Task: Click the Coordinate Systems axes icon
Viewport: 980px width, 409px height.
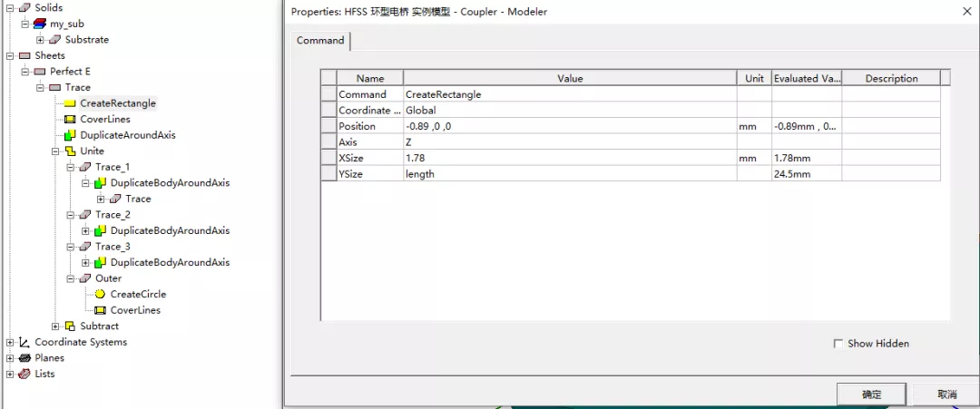Action: [x=24, y=342]
